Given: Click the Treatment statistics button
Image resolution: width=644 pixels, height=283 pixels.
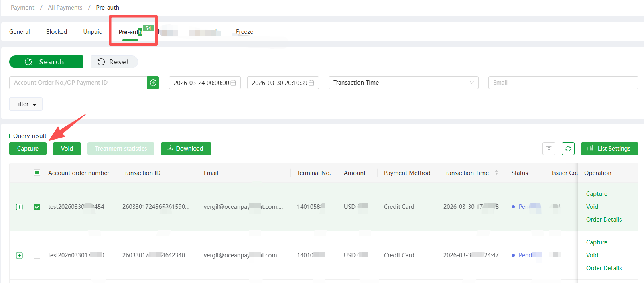Looking at the screenshot, I should click(121, 149).
